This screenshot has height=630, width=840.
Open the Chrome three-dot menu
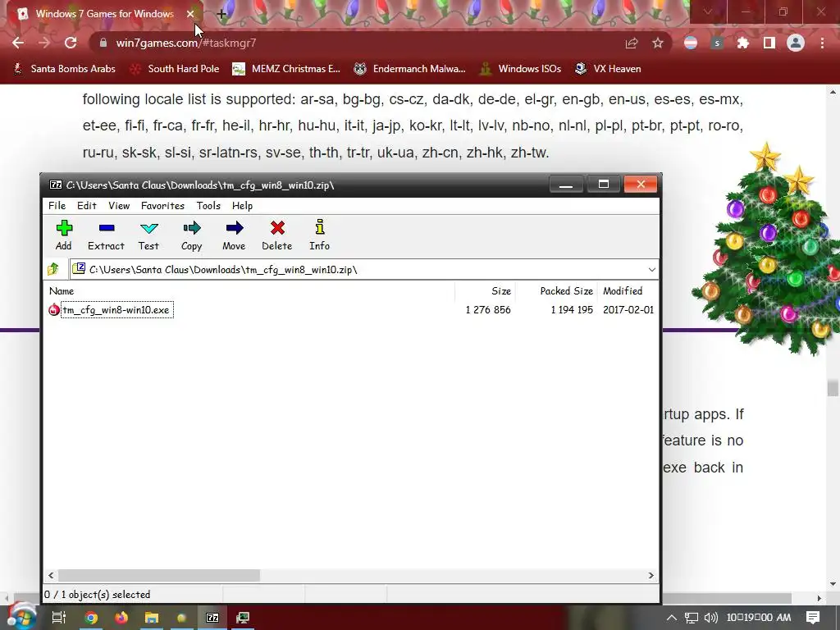click(x=822, y=43)
